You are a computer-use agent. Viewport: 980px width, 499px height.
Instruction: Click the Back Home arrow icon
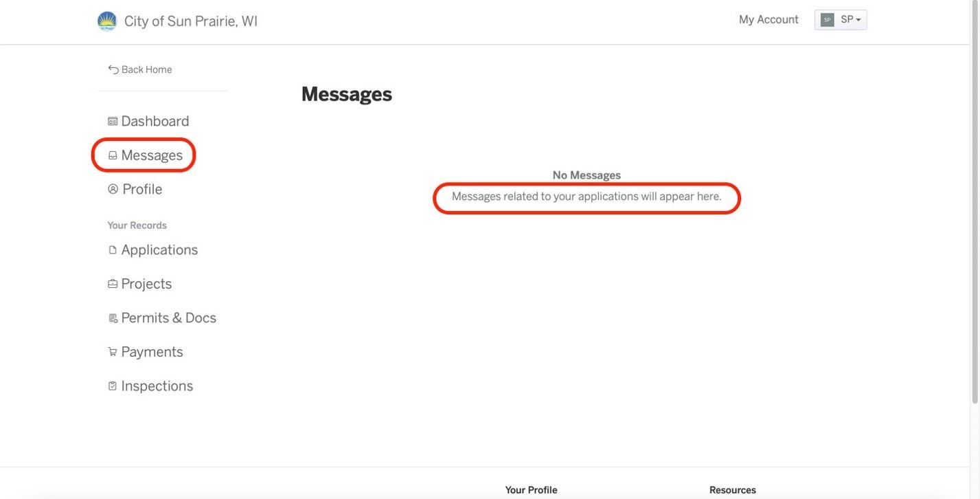click(x=113, y=69)
